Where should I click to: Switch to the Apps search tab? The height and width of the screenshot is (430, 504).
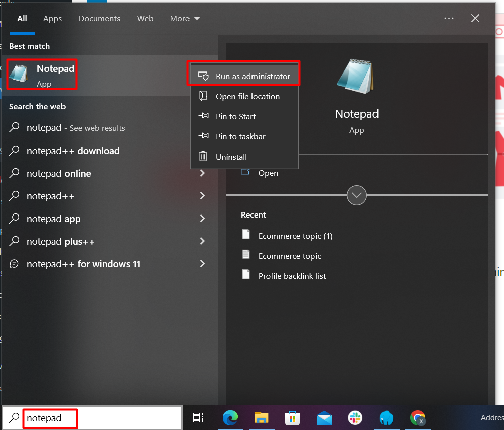pos(53,19)
